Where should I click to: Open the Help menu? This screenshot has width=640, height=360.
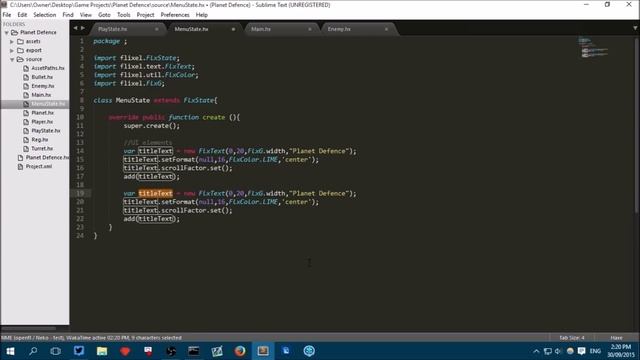pos(202,15)
